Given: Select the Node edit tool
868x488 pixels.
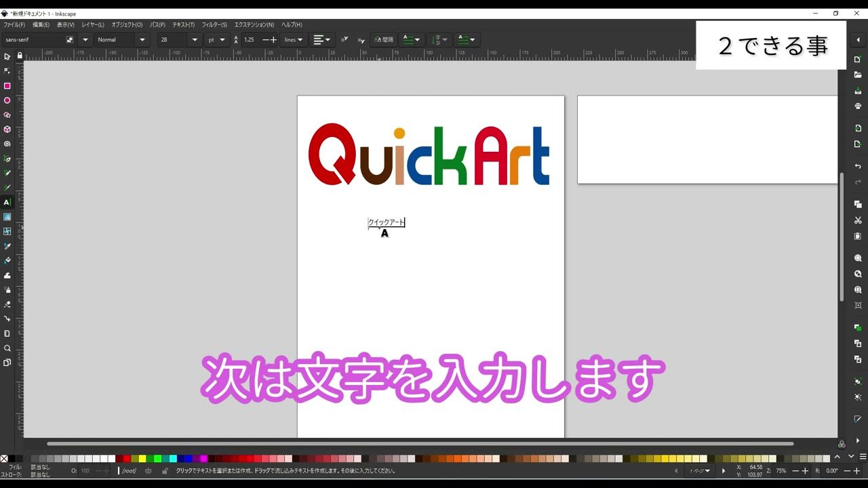Looking at the screenshot, I should [x=7, y=70].
